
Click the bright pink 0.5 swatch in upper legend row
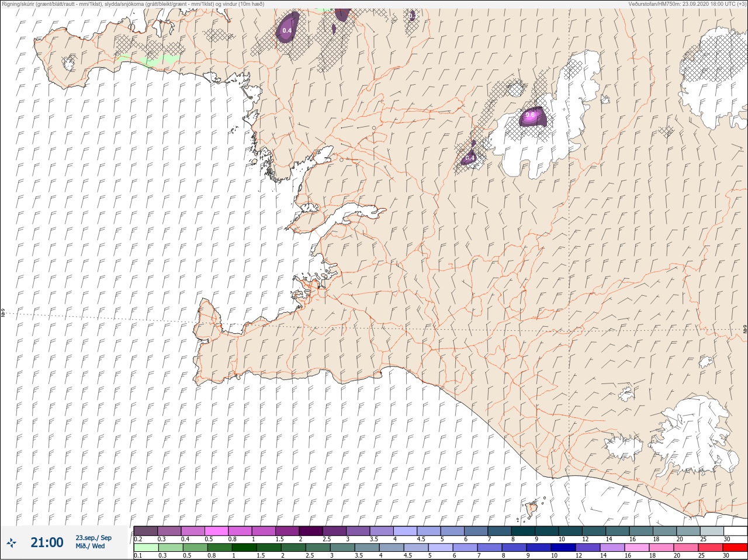point(216,531)
